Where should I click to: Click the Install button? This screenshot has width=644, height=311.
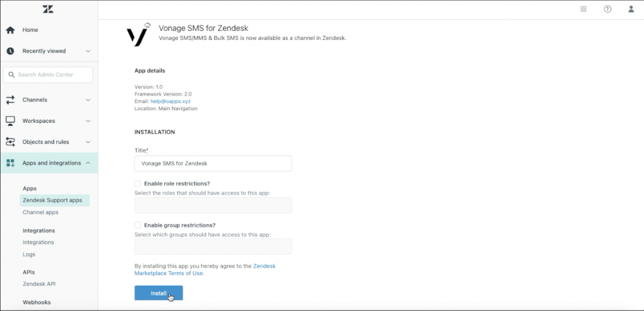coord(159,293)
